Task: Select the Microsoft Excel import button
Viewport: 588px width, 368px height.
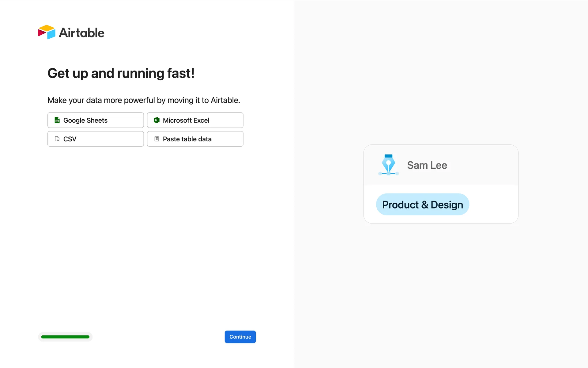Action: click(x=195, y=120)
